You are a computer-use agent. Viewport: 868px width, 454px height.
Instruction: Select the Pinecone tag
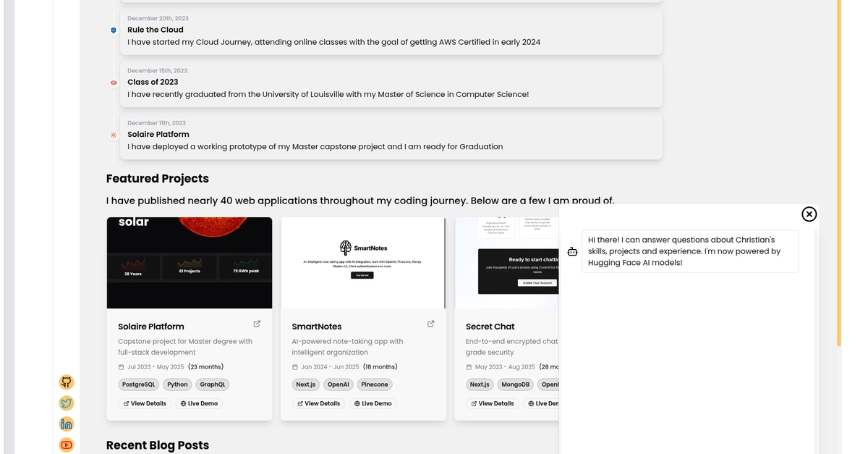(x=375, y=384)
